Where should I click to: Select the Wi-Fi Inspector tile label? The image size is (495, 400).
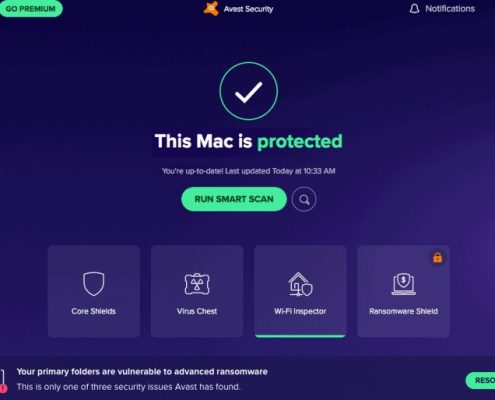[x=300, y=311]
